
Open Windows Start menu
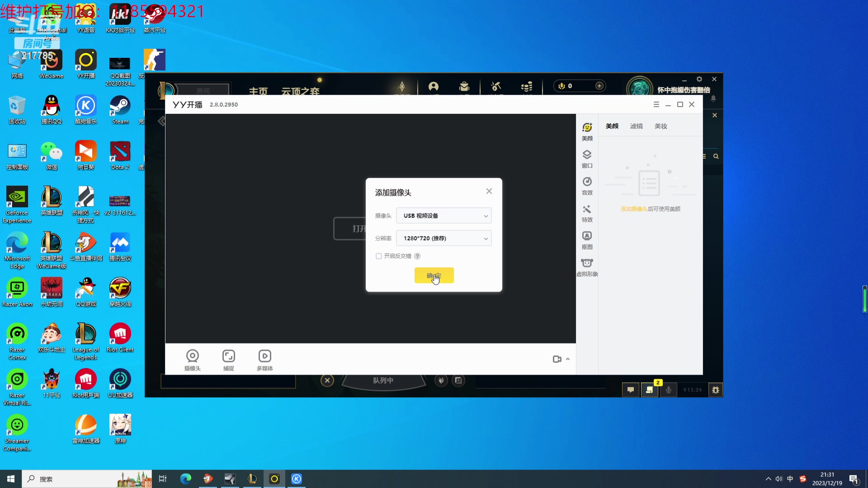(11, 479)
